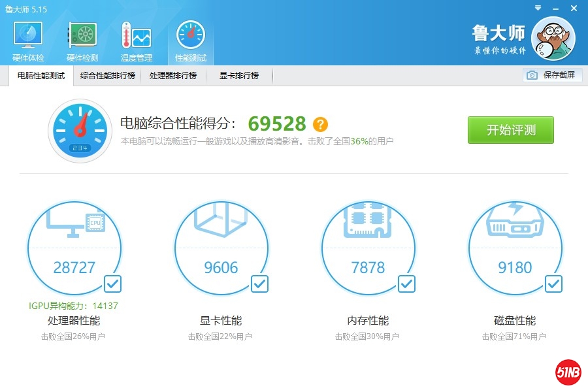The image size is (588, 392).
Task: Switch to the 综合性能排行榜 tab
Action: click(x=108, y=76)
